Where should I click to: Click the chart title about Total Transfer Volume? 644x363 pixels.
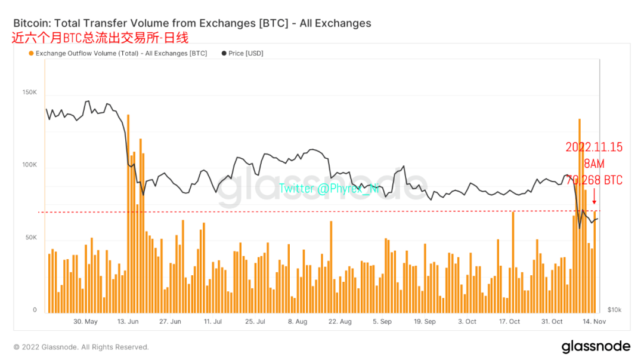click(192, 23)
